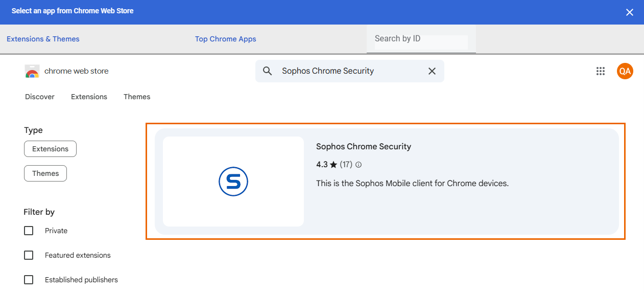
Task: Click the search magnifier icon
Action: [x=267, y=71]
